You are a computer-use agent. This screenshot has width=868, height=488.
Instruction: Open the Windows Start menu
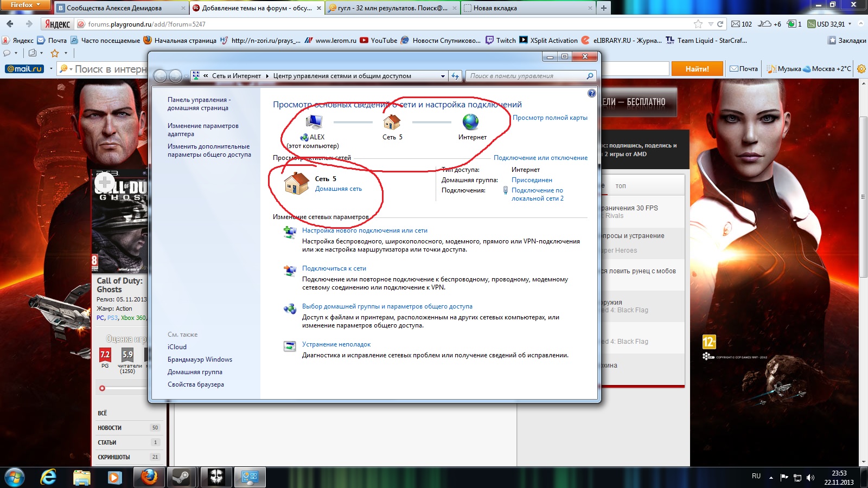(15, 477)
